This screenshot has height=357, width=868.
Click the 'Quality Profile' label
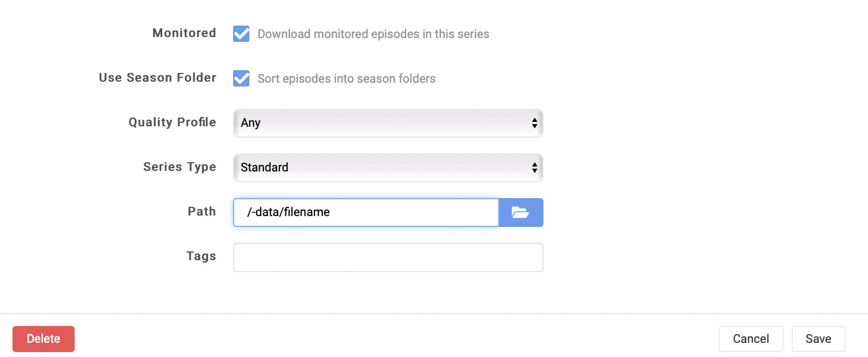172,122
